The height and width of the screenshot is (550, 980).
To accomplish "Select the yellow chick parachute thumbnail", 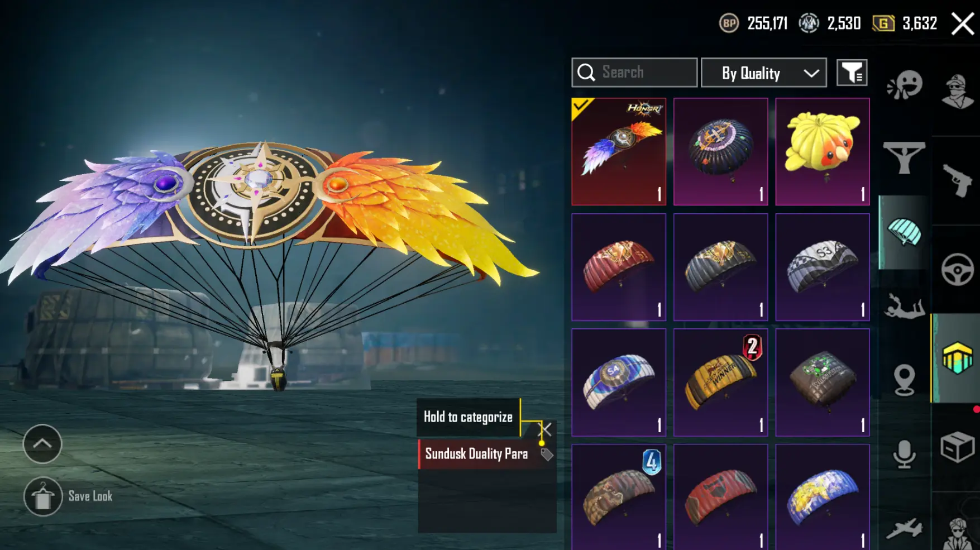I will click(823, 151).
